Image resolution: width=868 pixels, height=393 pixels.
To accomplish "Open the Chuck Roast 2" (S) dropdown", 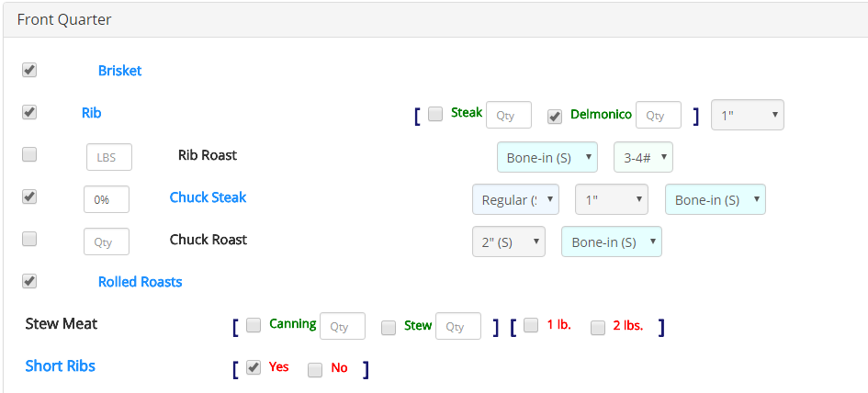I will point(509,241).
